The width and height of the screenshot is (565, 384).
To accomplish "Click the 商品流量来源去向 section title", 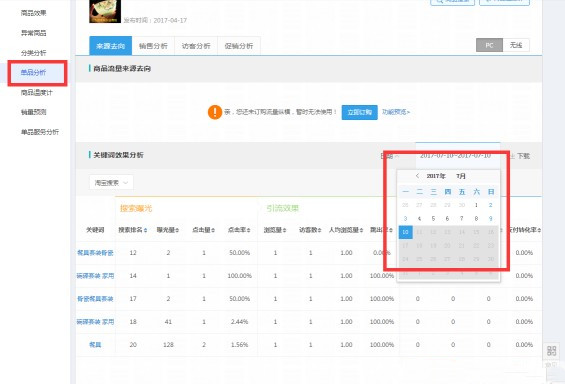I will tap(122, 69).
